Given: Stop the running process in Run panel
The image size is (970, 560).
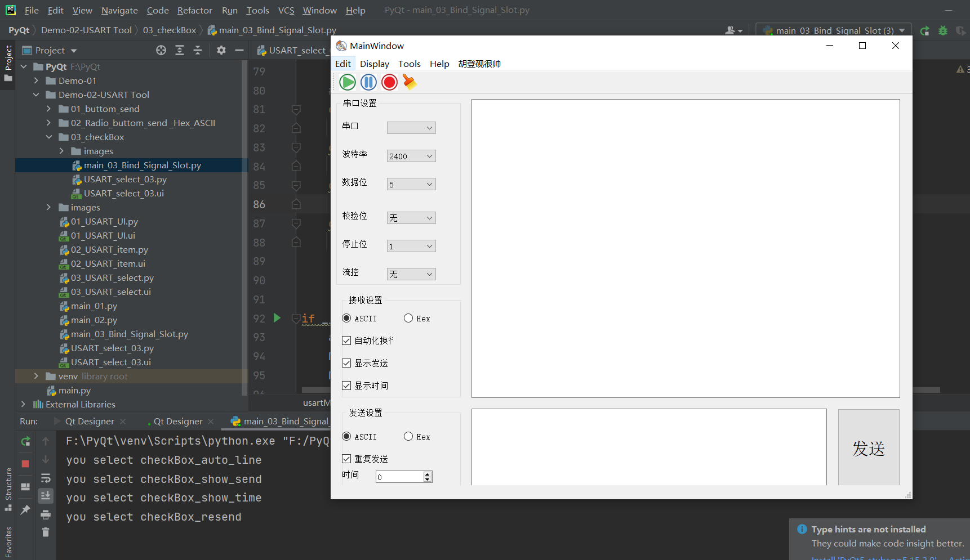Looking at the screenshot, I should click(x=25, y=464).
